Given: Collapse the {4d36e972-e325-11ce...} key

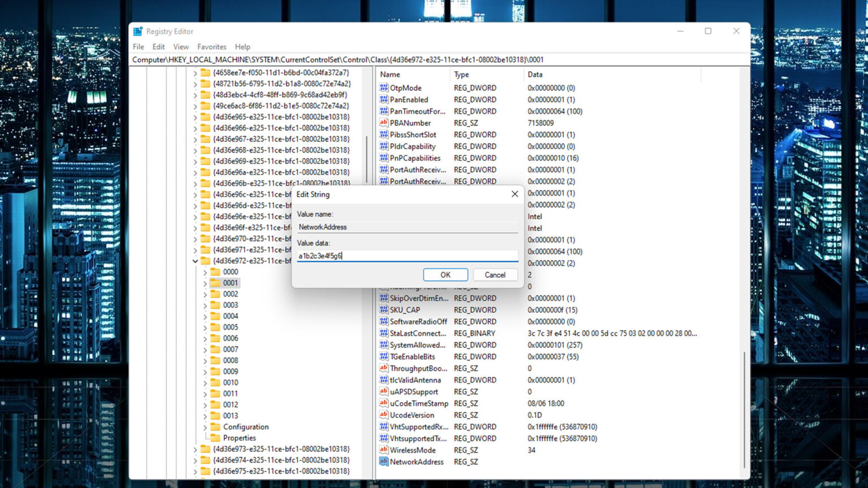Looking at the screenshot, I should (196, 261).
